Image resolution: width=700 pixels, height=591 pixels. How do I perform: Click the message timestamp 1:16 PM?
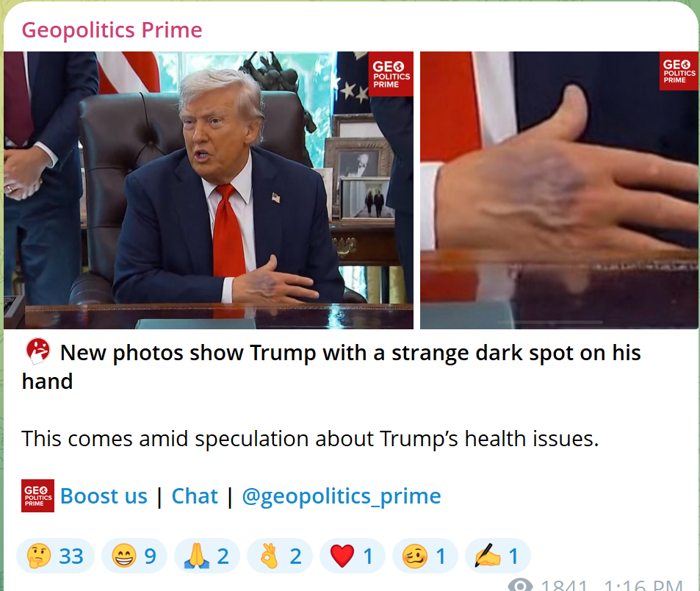pyautogui.click(x=643, y=585)
